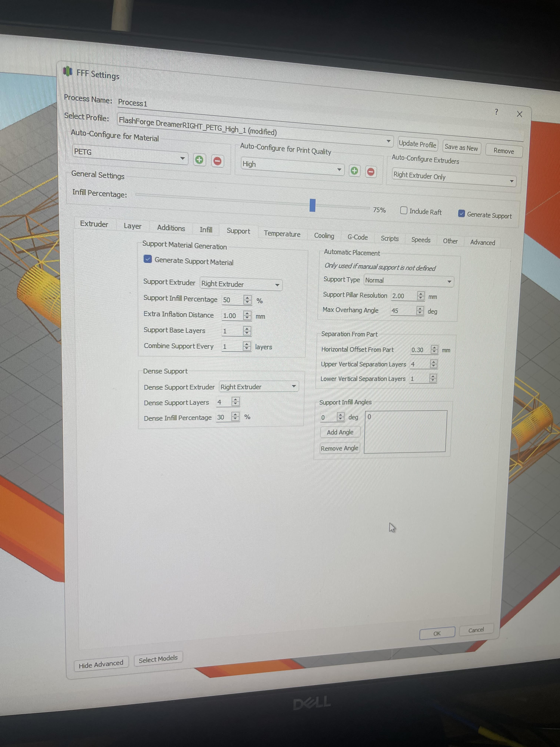
Task: Switch to the Cooling tab
Action: [324, 236]
